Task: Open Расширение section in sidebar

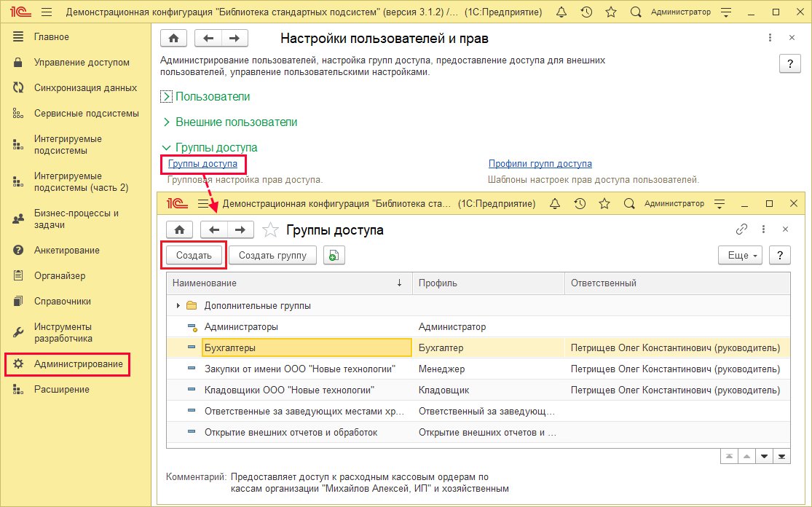Action: click(x=76, y=390)
